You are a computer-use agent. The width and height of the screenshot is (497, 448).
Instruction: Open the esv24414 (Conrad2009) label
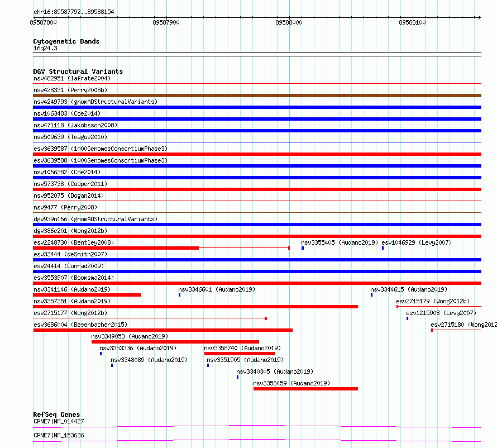(69, 266)
